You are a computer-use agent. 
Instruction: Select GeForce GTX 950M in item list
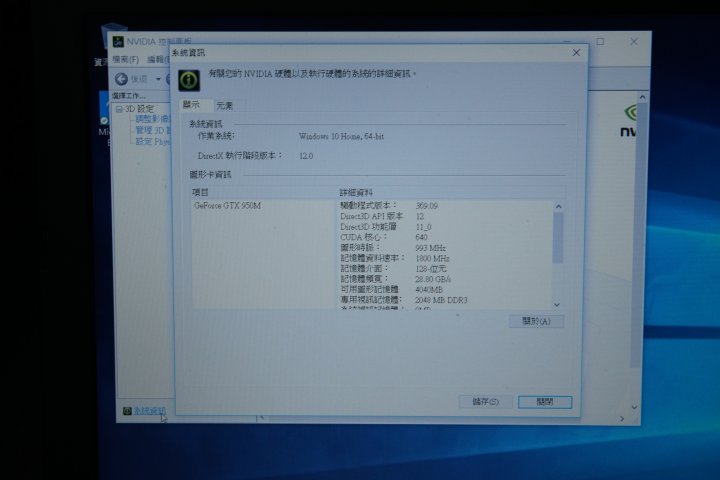[x=227, y=206]
